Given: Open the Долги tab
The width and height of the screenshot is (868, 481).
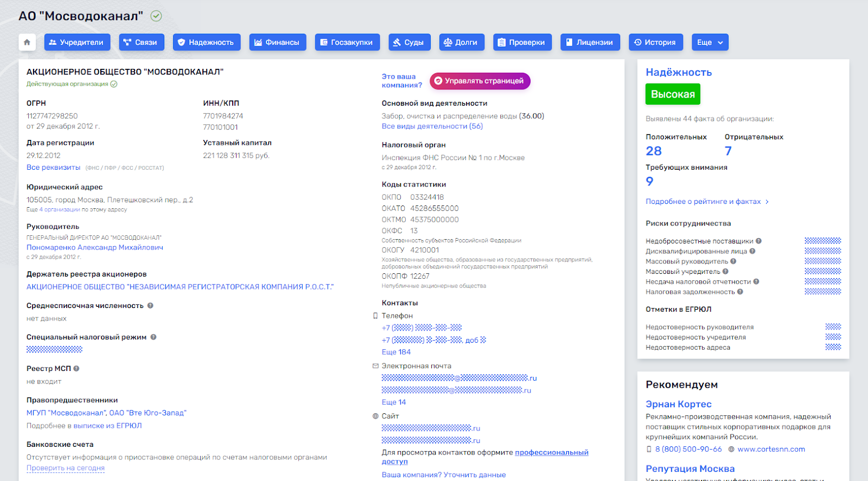Looking at the screenshot, I should pyautogui.click(x=462, y=42).
